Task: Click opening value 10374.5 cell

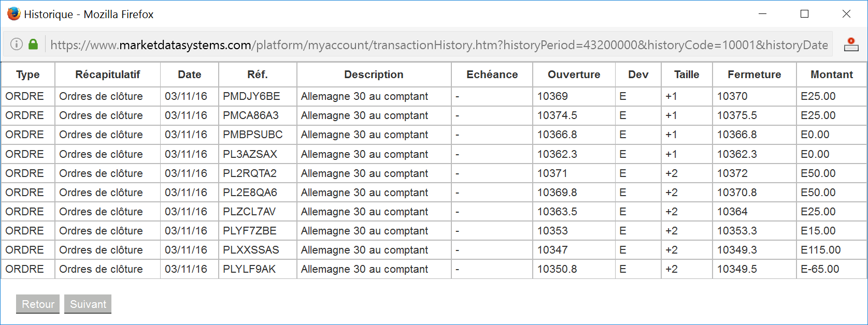Action: coord(557,115)
